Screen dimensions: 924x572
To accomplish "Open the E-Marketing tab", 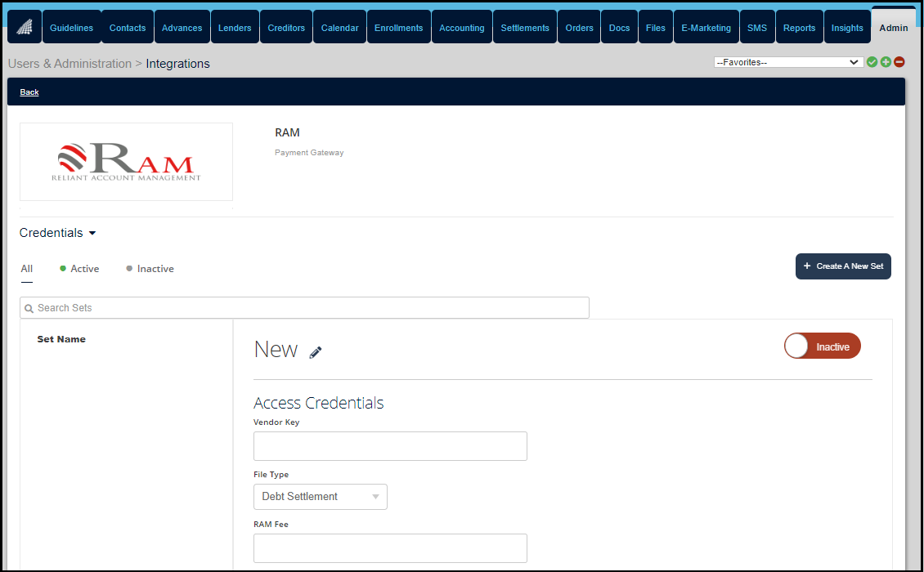I will 706,27.
